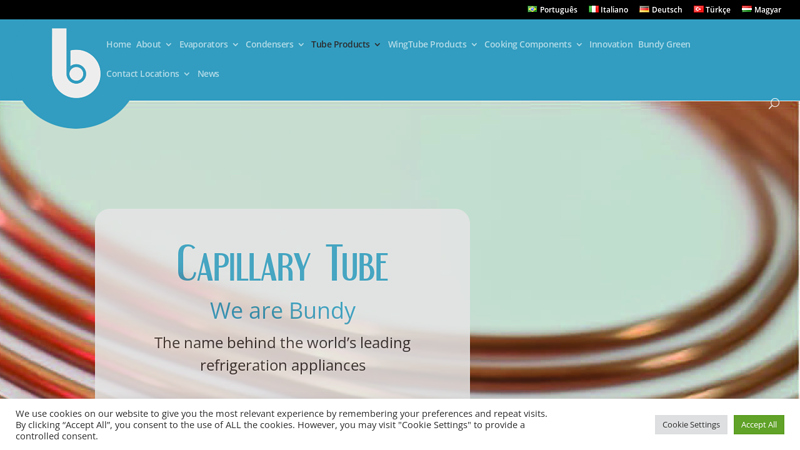This screenshot has width=800, height=450.
Task: Accept all cookies
Action: click(759, 424)
